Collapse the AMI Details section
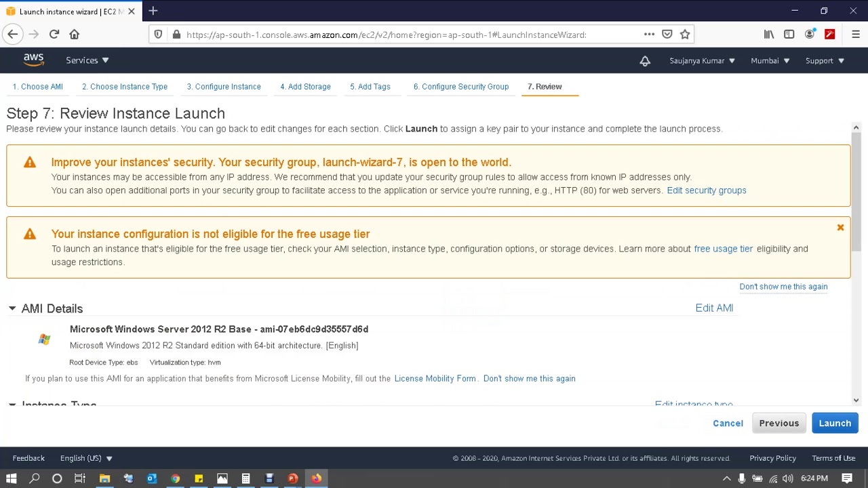This screenshot has height=488, width=868. pos(12,308)
